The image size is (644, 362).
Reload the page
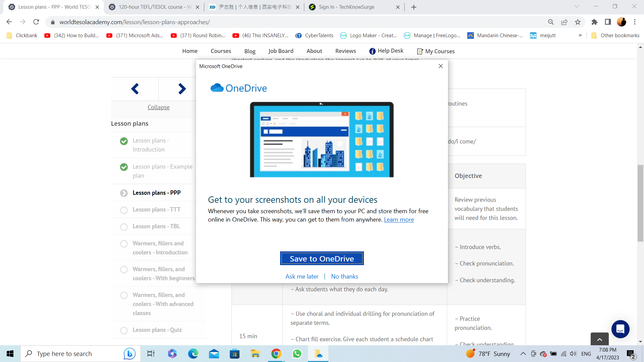(x=36, y=22)
